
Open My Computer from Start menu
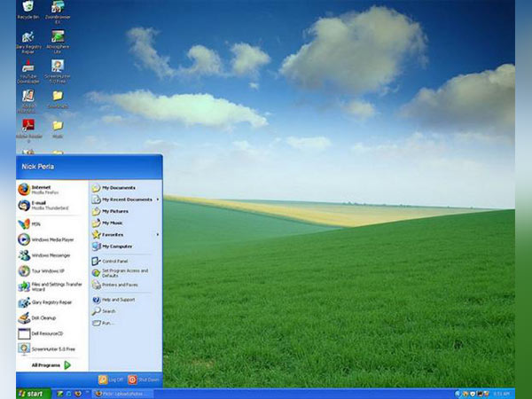pyautogui.click(x=125, y=246)
